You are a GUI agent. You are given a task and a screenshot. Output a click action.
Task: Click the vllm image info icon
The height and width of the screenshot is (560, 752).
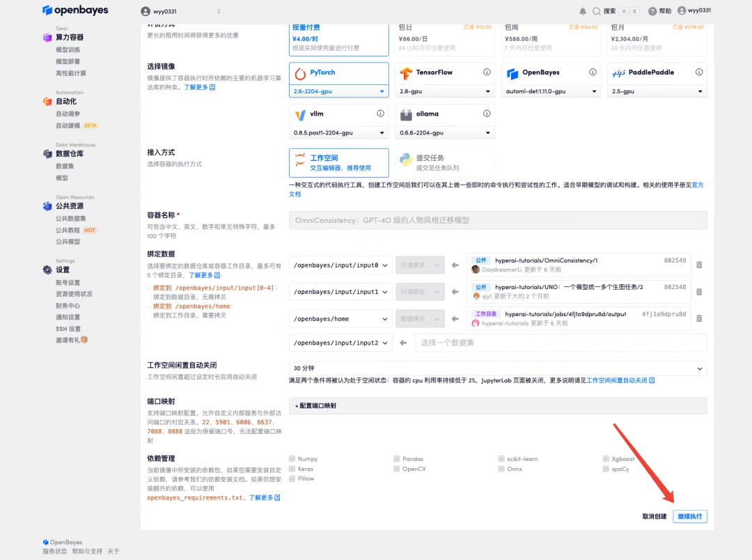380,114
